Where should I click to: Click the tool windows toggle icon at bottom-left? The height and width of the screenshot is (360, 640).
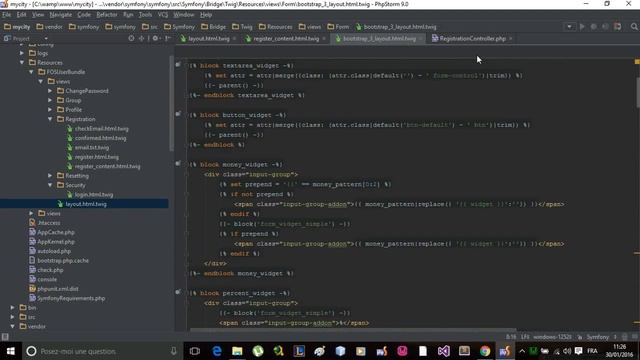5,337
